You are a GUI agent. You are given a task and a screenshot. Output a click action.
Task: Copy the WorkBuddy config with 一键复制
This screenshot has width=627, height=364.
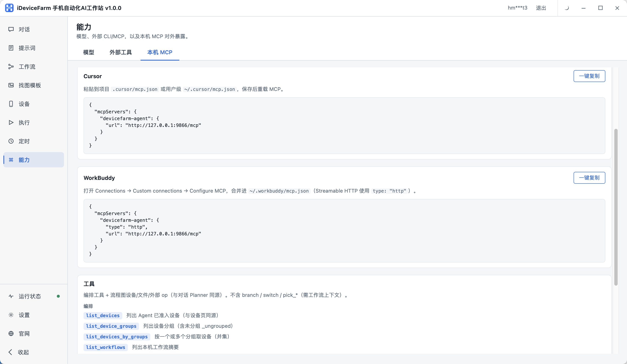[589, 178]
